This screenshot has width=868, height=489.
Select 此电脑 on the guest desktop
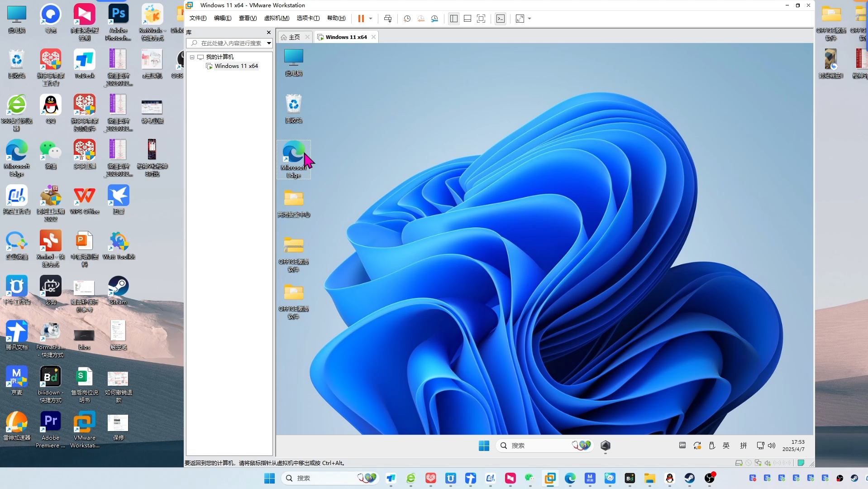click(x=294, y=62)
